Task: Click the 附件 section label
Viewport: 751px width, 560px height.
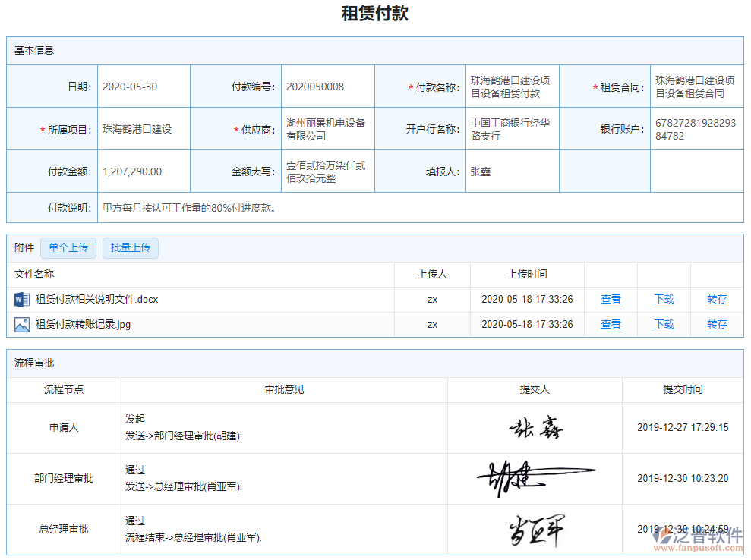Action: click(x=21, y=247)
